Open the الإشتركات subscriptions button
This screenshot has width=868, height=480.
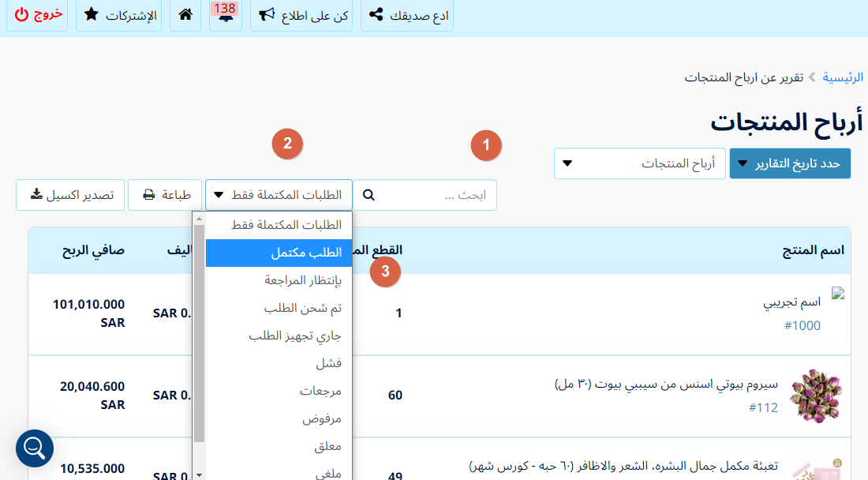pos(119,14)
